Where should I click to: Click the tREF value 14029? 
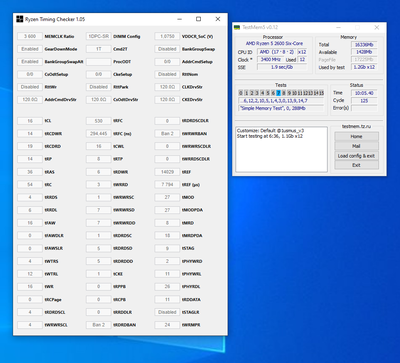[x=167, y=172]
